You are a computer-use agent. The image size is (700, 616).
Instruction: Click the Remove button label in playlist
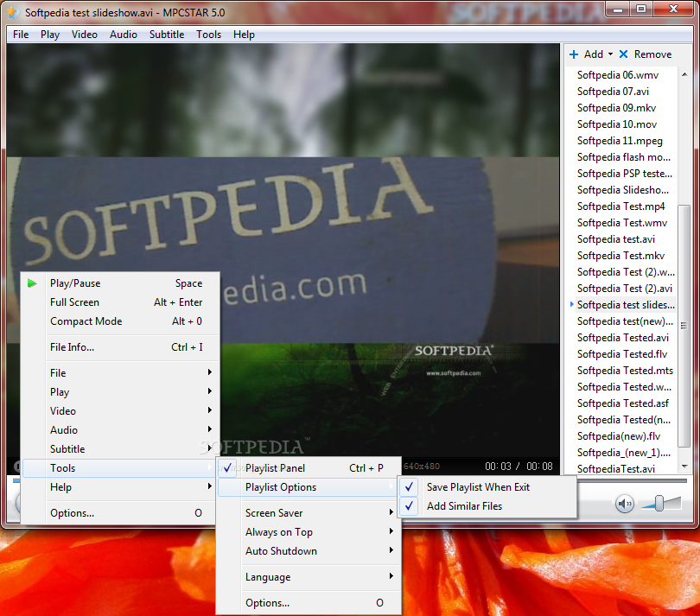coord(652,54)
